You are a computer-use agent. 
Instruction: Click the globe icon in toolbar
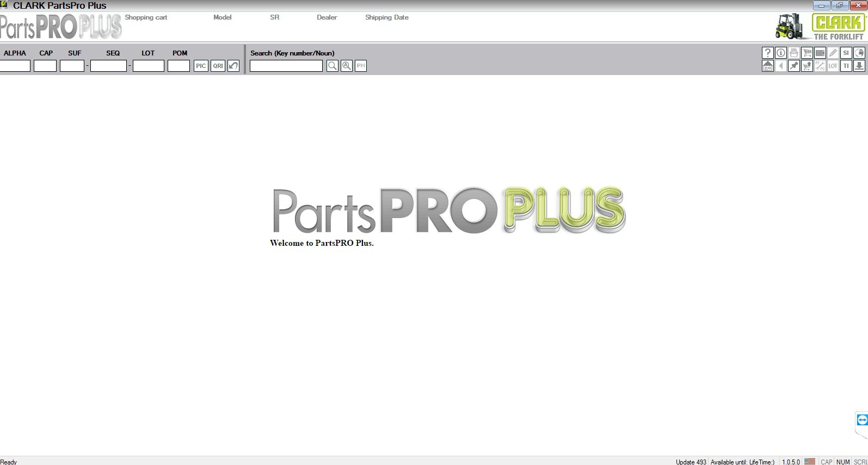[x=859, y=53]
